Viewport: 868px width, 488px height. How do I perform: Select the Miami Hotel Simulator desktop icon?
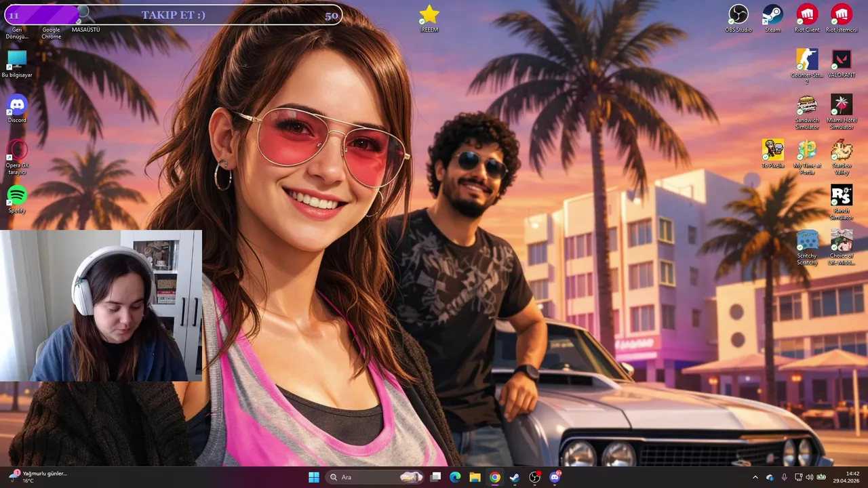coord(842,112)
